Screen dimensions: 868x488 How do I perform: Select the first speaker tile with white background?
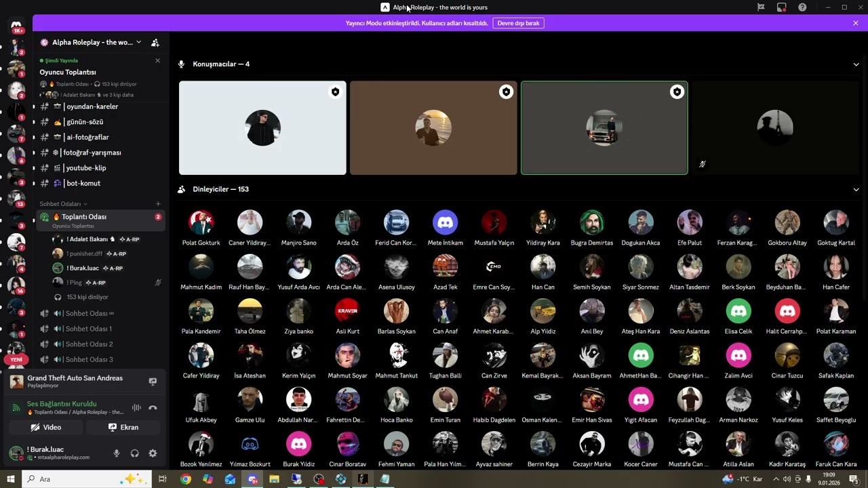tap(262, 128)
